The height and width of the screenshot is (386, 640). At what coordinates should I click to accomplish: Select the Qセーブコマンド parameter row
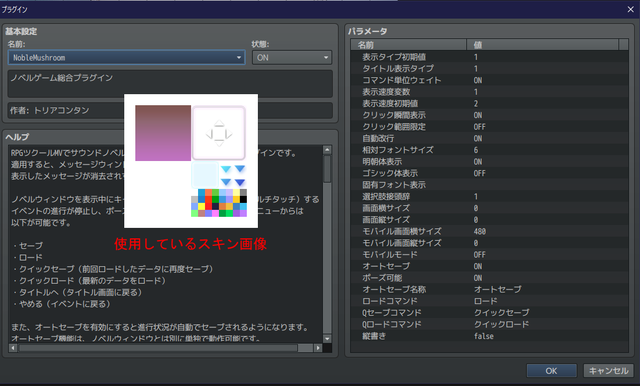(489, 313)
